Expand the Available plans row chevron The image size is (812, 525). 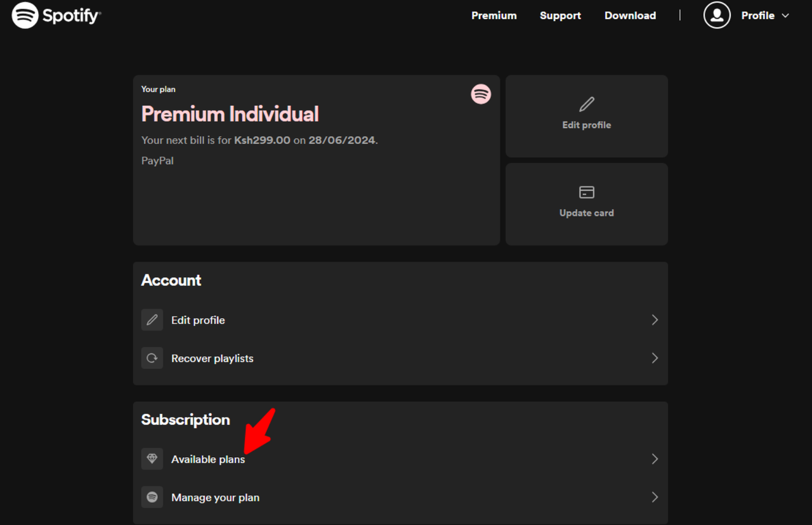click(x=655, y=458)
